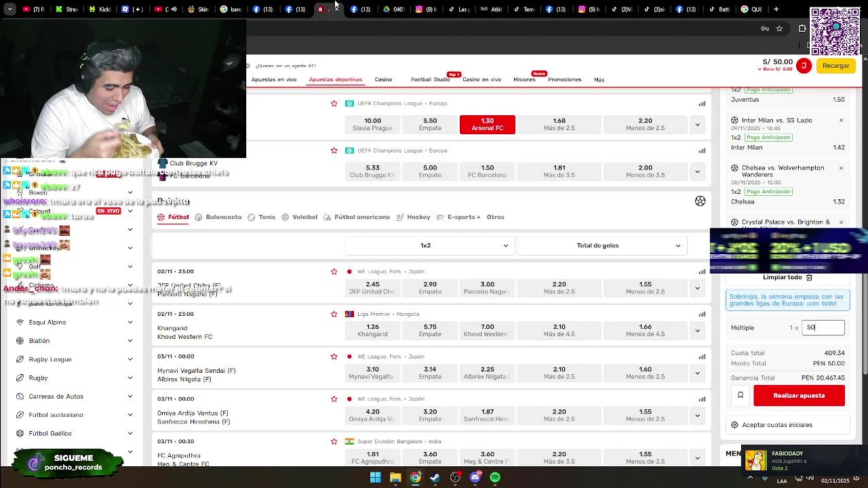The width and height of the screenshot is (868, 488).
Task: Star the Mynavi Vegalta Sendai match
Action: 334,357
